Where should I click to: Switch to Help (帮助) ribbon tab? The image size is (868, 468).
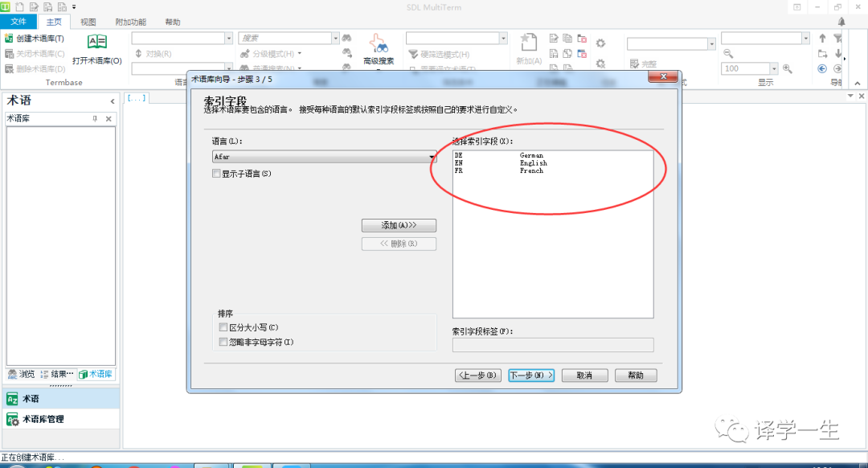click(173, 23)
